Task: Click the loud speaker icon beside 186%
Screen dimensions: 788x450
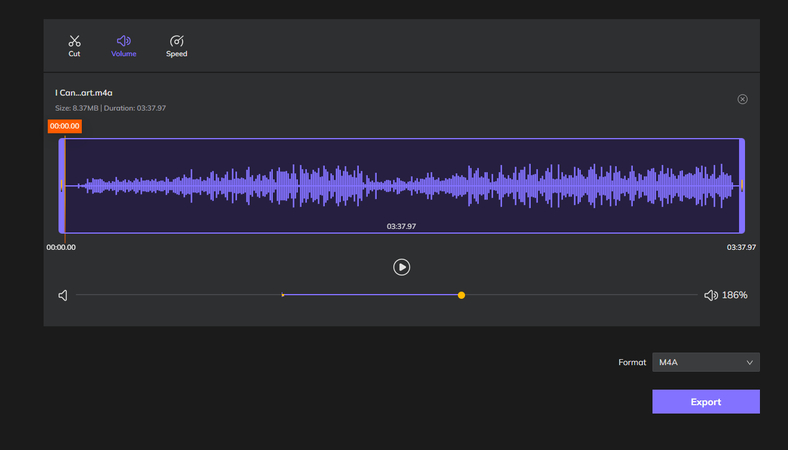Action: tap(710, 295)
